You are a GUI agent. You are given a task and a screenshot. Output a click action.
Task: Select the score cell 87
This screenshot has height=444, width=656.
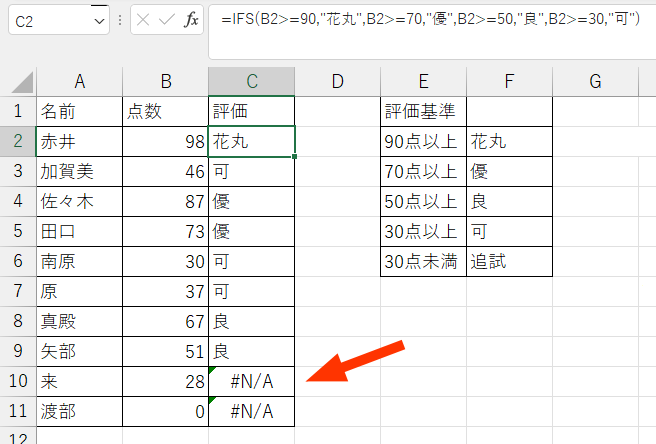pos(166,201)
